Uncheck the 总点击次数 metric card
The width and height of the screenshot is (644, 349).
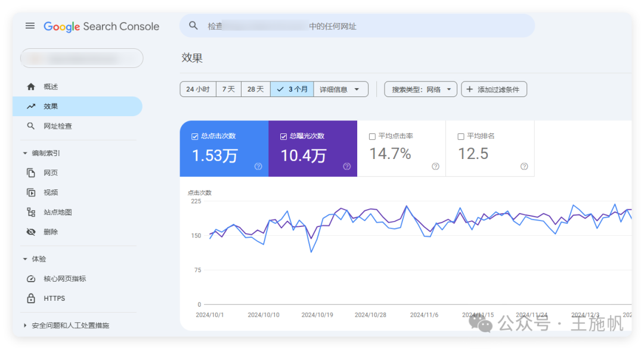point(194,136)
